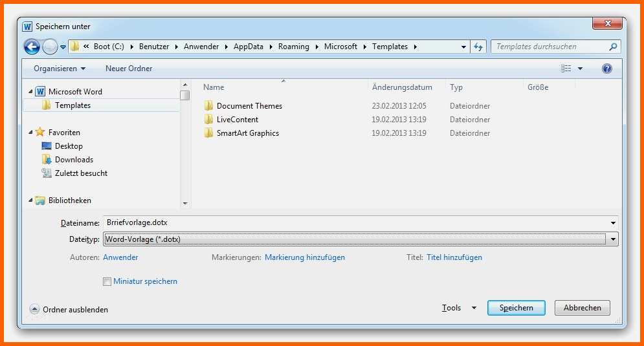Click navigation pane scrollbar up arrow

click(x=185, y=85)
